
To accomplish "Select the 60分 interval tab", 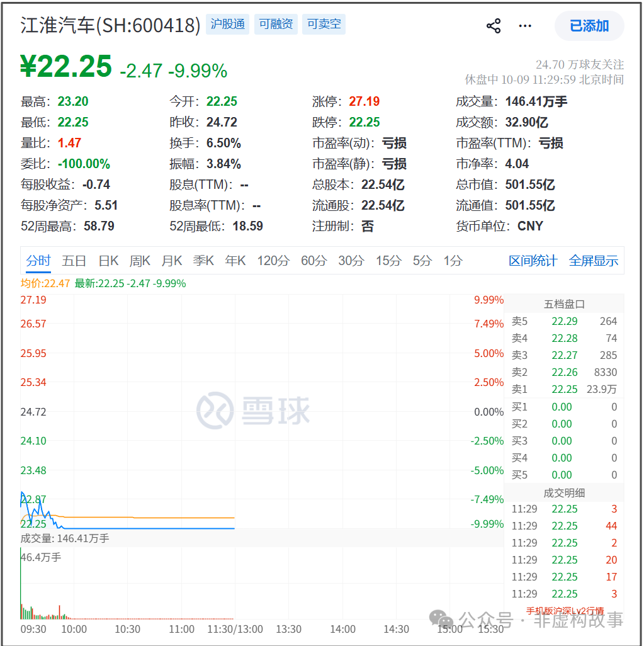I will coord(314,261).
